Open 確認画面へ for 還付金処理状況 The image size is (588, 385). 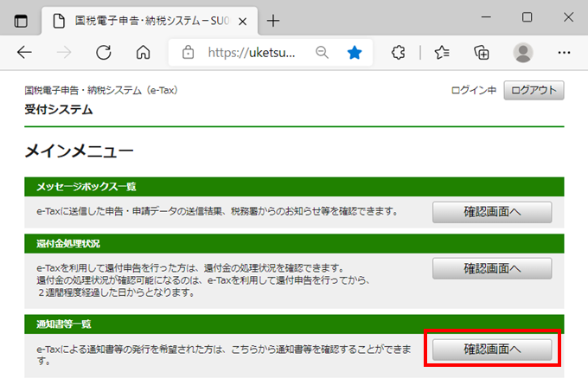point(491,268)
